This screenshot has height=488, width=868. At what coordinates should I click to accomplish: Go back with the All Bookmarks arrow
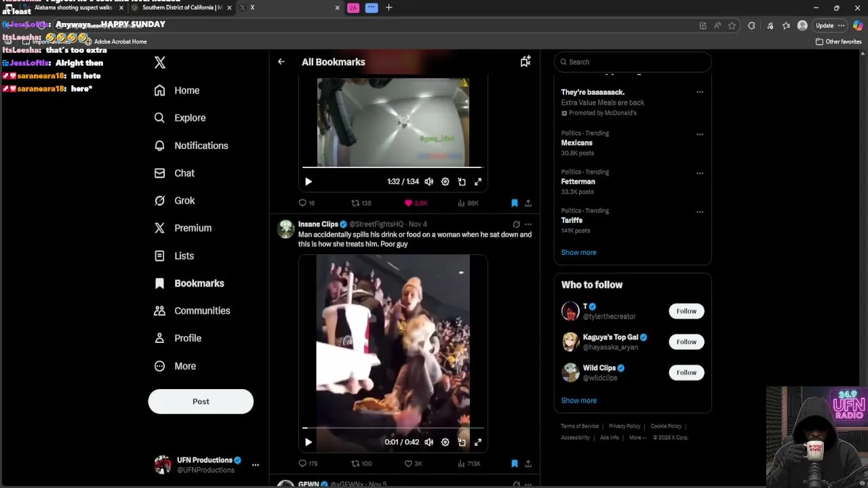[281, 62]
